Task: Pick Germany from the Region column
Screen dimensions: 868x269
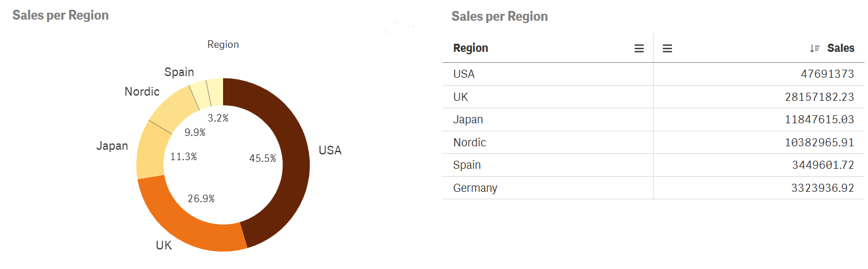Action: 475,188
